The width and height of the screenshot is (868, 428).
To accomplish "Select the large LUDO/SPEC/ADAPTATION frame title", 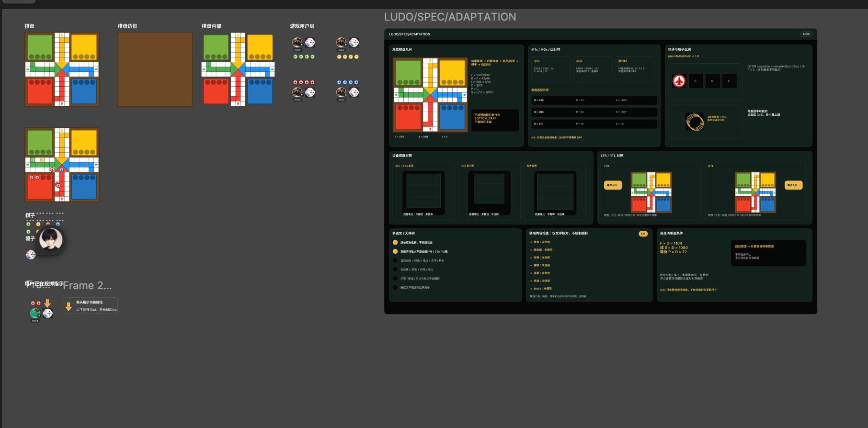I will click(450, 17).
